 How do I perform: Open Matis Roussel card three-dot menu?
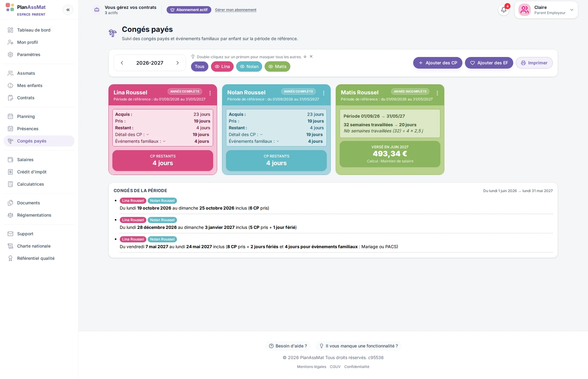click(x=437, y=93)
